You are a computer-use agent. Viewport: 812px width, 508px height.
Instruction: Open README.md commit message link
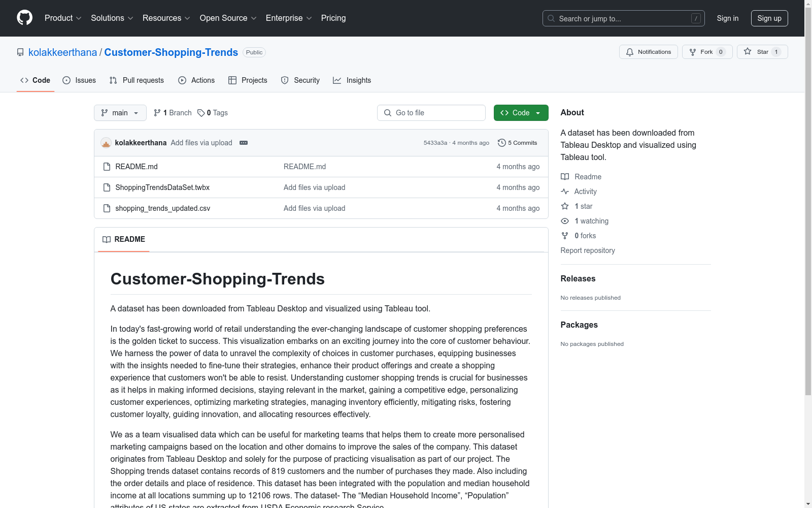304,167
